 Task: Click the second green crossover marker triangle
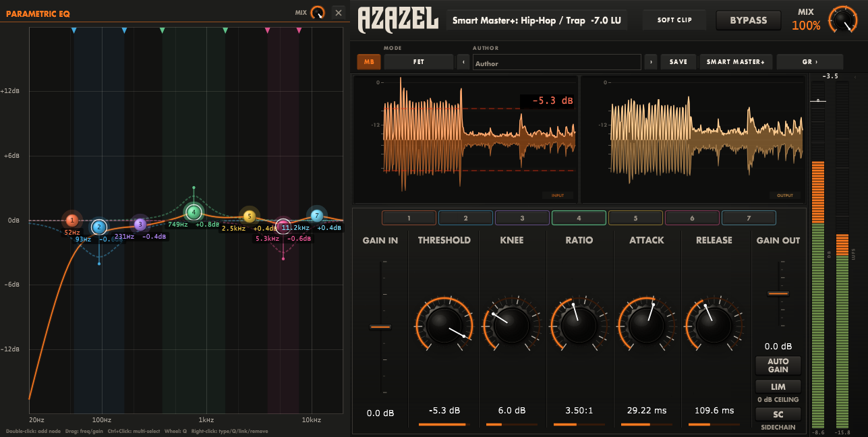tap(225, 30)
